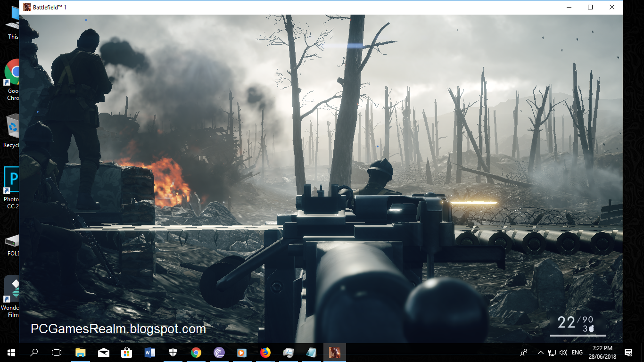Open Microsoft Store from the taskbar
The width and height of the screenshot is (644, 362).
[x=126, y=352]
